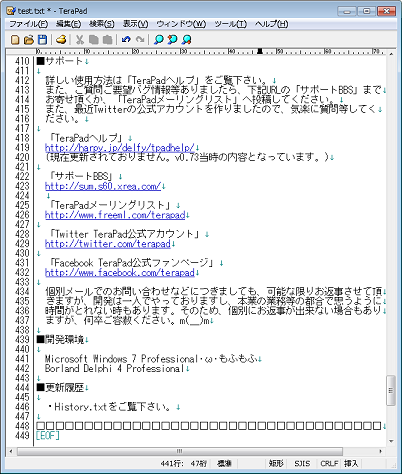Click the horizontal scrollbar left arrow
The height and width of the screenshot is (474, 402).
click(x=11, y=451)
